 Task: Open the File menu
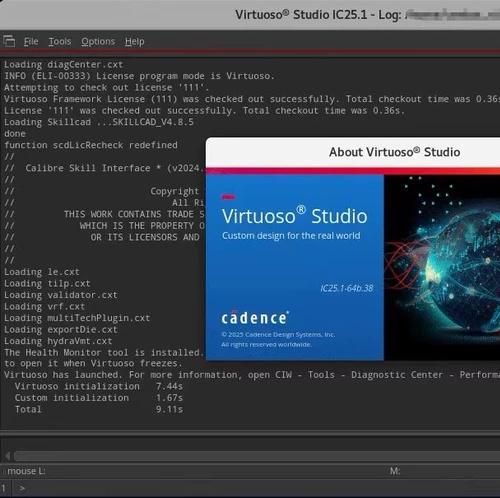[x=31, y=42]
